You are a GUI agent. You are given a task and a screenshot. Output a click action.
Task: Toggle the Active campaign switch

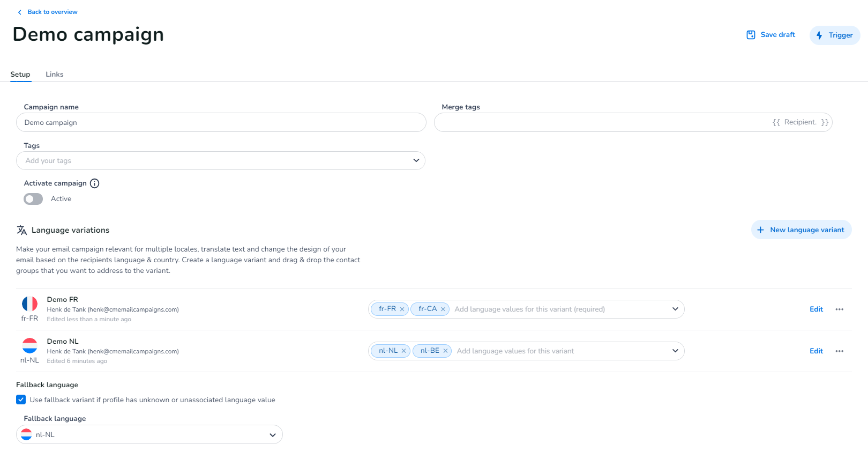click(x=33, y=199)
